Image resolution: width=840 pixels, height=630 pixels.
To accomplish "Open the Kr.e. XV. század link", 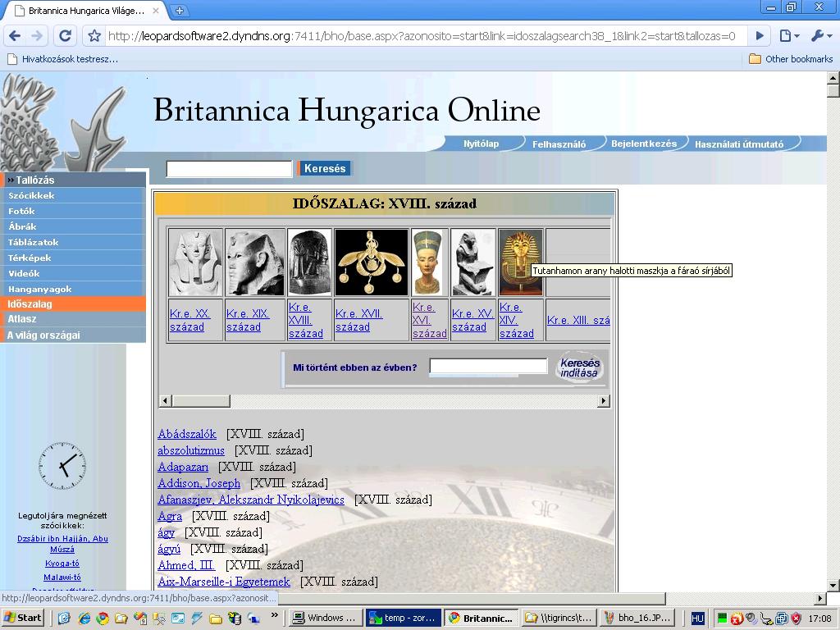I will click(x=472, y=321).
